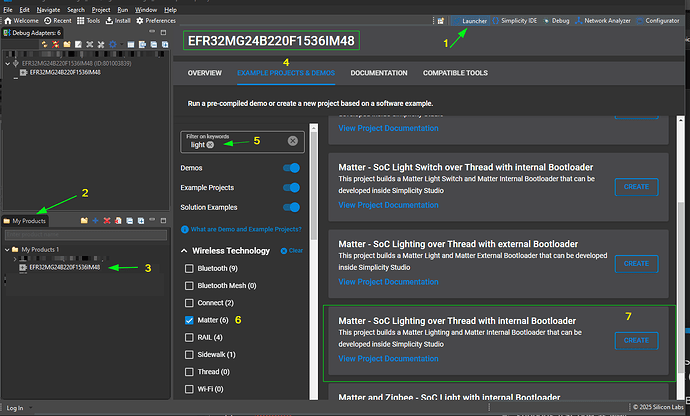This screenshot has width=690, height=416.
Task: Collapse the Wireless Technology section
Action: click(x=184, y=251)
